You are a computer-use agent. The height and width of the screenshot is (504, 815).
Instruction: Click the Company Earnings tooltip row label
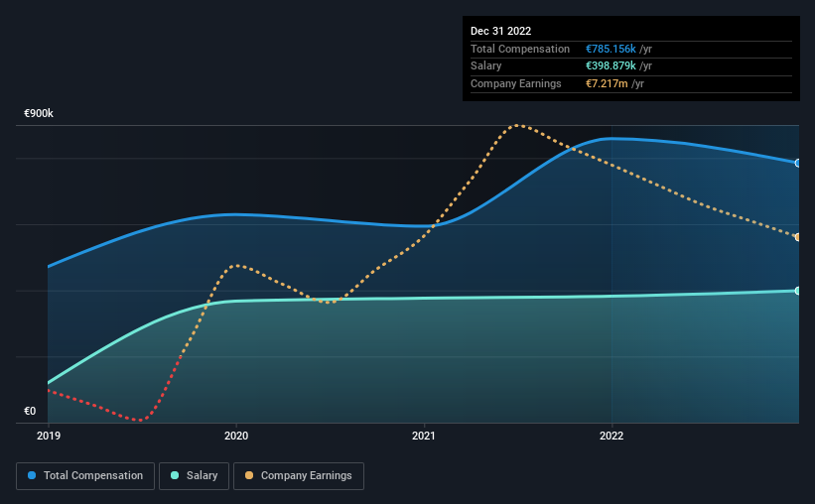(515, 83)
